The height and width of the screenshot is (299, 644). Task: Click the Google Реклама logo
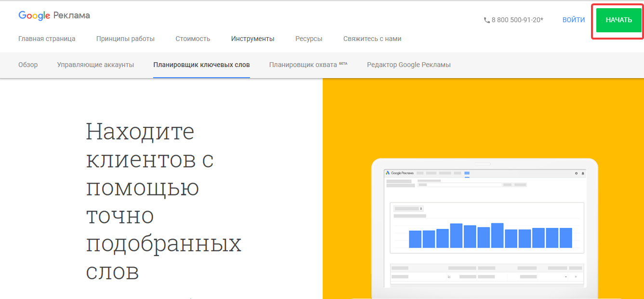[54, 15]
